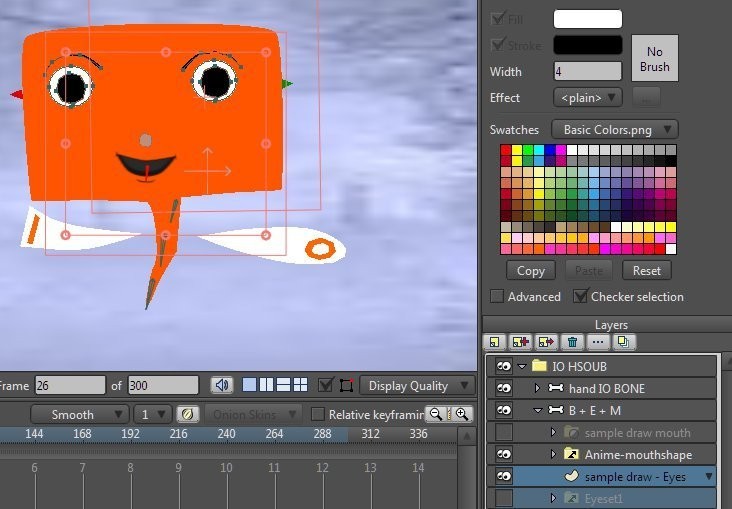
Task: Toggle the audio speaker icon by the frame fields
Action: coord(221,385)
